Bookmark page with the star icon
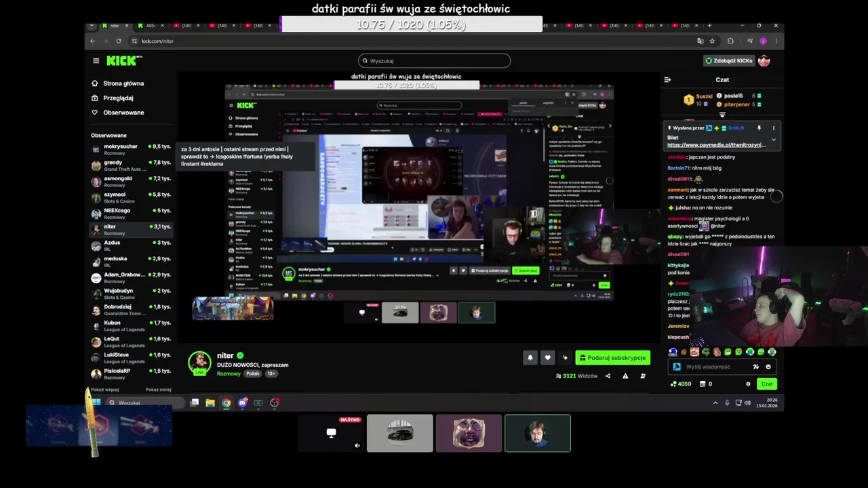 712,41
